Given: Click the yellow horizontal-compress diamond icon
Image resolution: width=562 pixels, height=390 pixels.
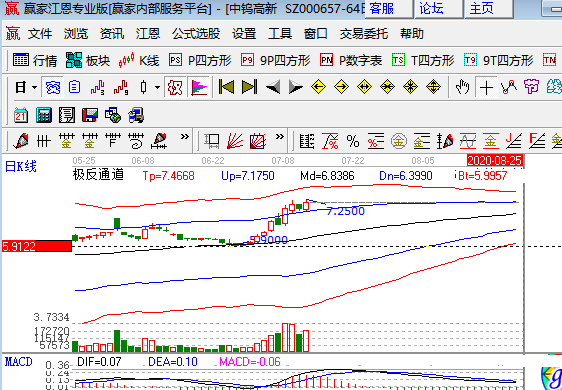Looking at the screenshot, I should tap(387, 87).
